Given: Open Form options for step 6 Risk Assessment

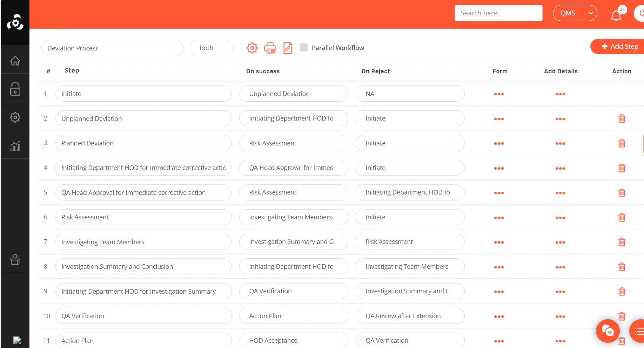Looking at the screenshot, I should (x=499, y=218).
